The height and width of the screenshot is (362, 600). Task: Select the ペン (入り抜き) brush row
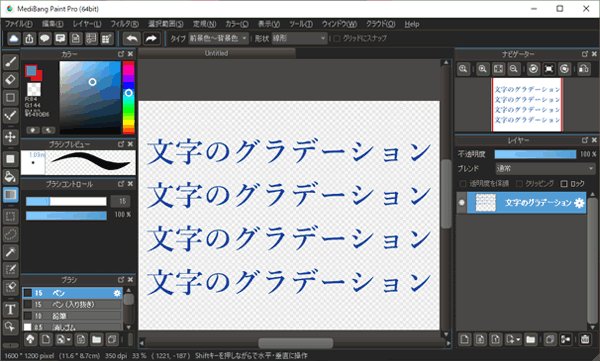pos(72,305)
